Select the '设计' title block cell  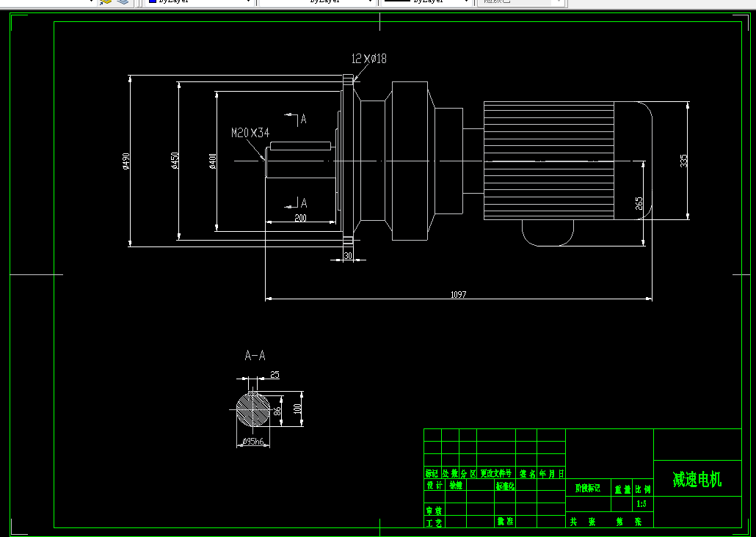[x=435, y=486]
